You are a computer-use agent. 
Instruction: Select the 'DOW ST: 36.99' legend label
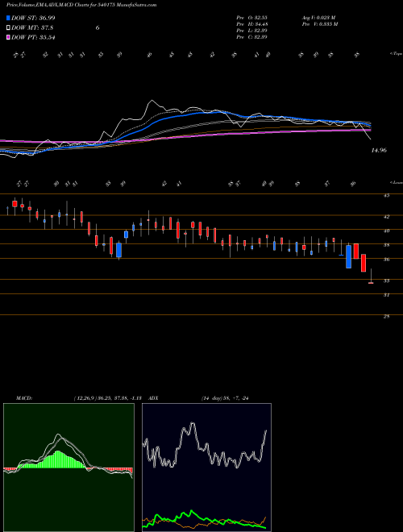click(x=33, y=18)
